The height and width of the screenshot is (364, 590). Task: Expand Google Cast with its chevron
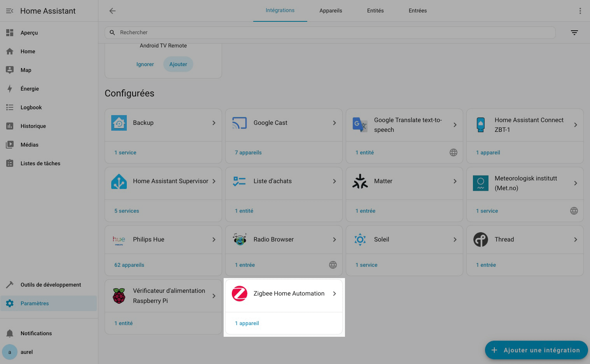click(x=334, y=123)
